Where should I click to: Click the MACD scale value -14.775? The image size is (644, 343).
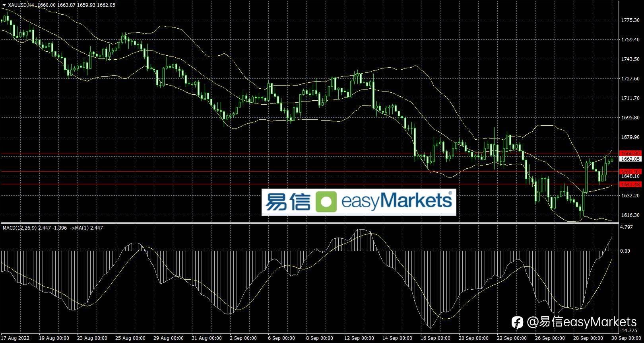pos(629,330)
